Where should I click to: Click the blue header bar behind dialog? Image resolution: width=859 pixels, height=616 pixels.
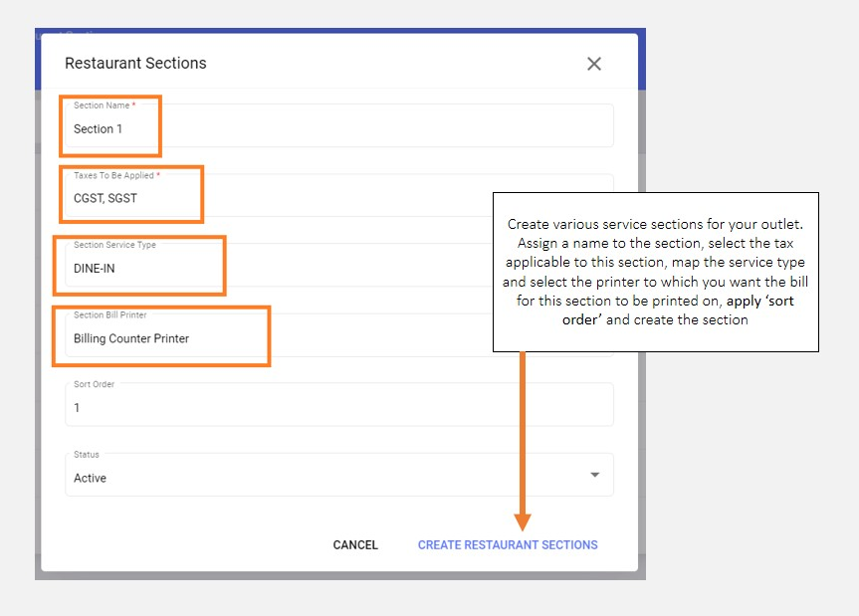point(641,58)
